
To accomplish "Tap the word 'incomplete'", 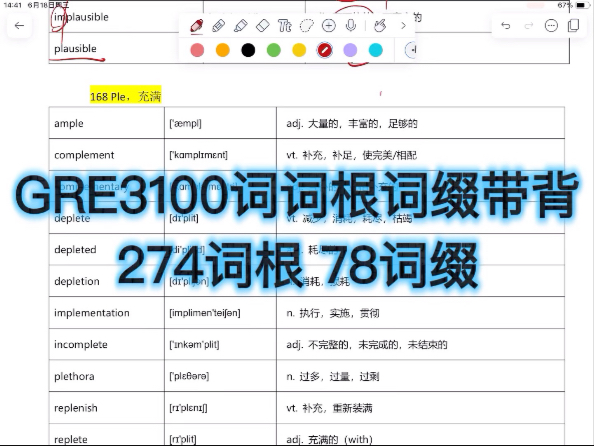I will [81, 344].
